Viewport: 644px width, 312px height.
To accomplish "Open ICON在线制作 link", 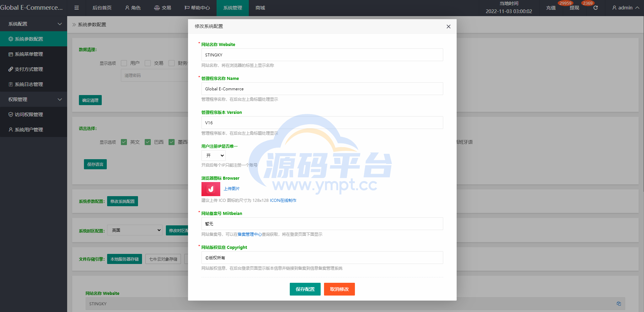I will [x=283, y=200].
